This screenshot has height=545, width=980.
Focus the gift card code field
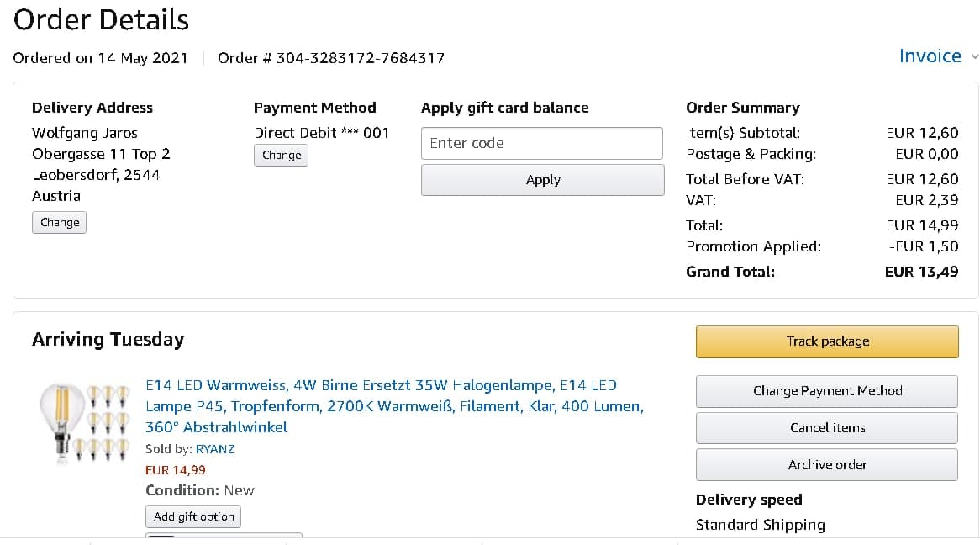(x=542, y=143)
